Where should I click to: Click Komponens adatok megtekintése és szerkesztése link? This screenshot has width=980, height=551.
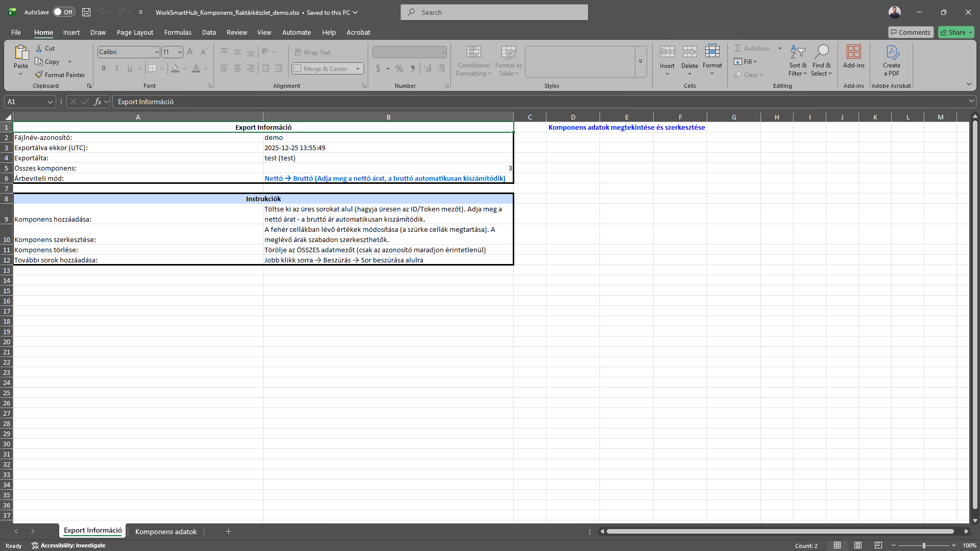627,127
